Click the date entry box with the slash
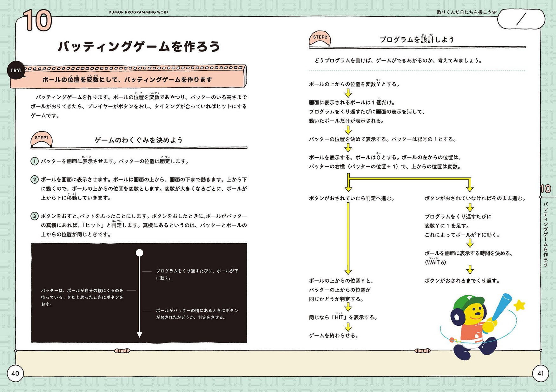 (x=521, y=19)
